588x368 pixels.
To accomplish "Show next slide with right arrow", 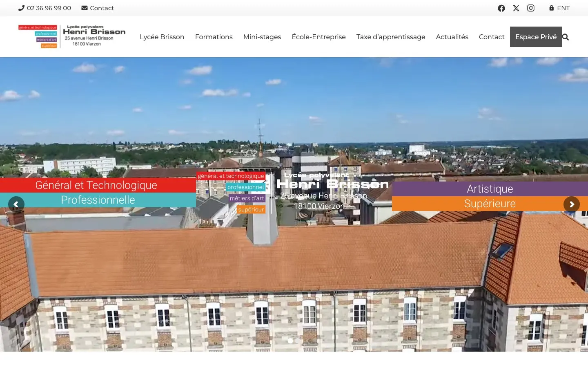I will tap(572, 204).
